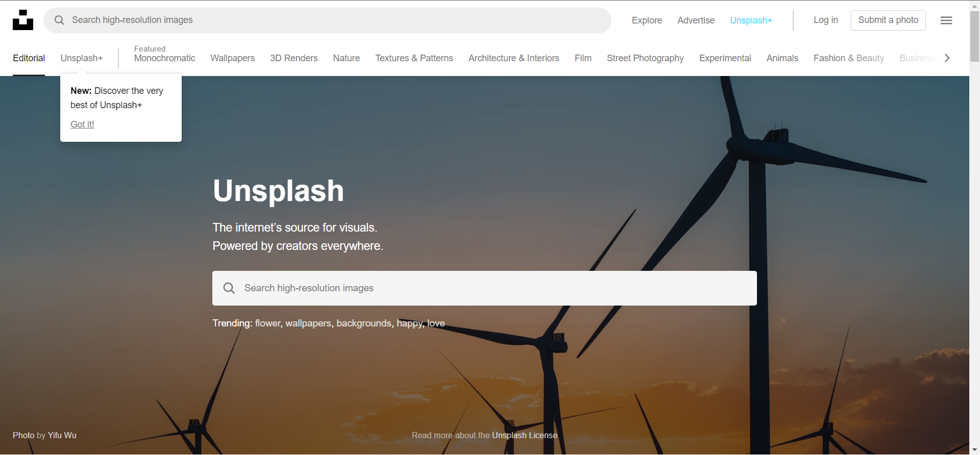Image resolution: width=980 pixels, height=455 pixels.
Task: Open the Advertise link
Action: click(696, 20)
